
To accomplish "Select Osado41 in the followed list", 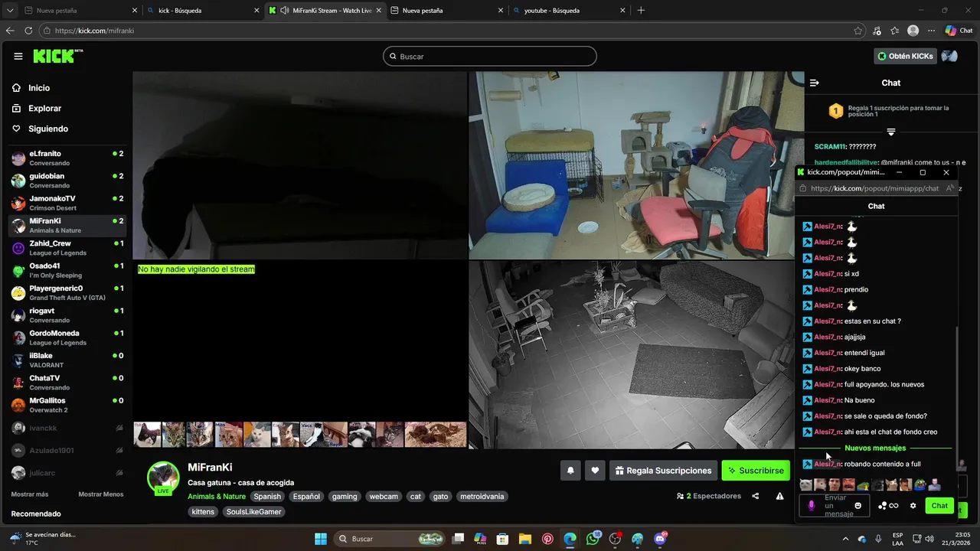I will click(x=66, y=270).
